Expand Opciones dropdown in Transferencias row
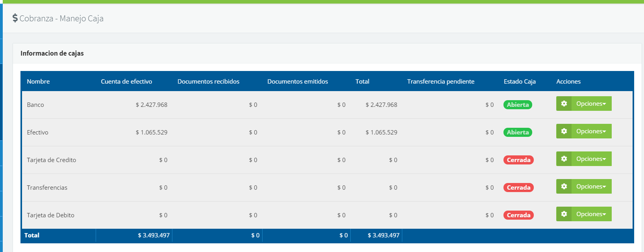644x252 pixels. tap(591, 187)
